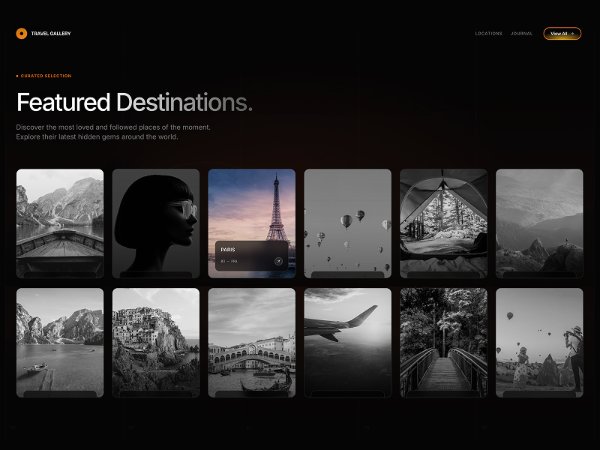
Task: Open the hot air balloons sky photo
Action: (x=348, y=223)
